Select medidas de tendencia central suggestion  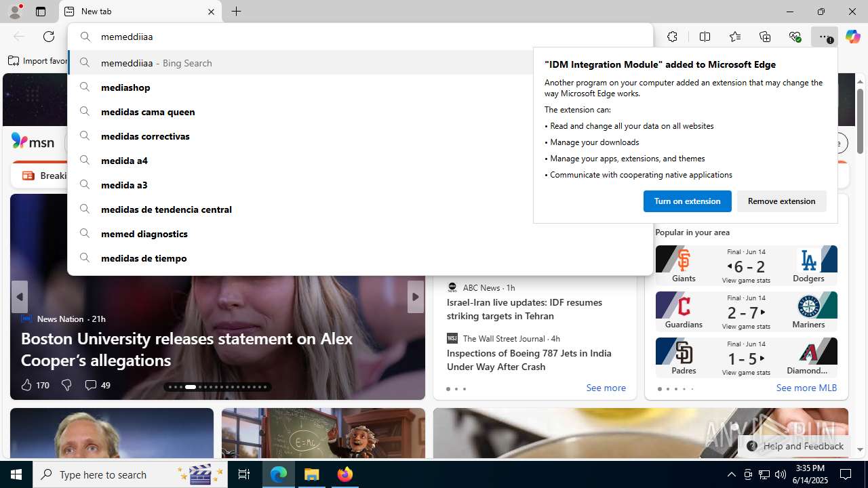coord(300,209)
